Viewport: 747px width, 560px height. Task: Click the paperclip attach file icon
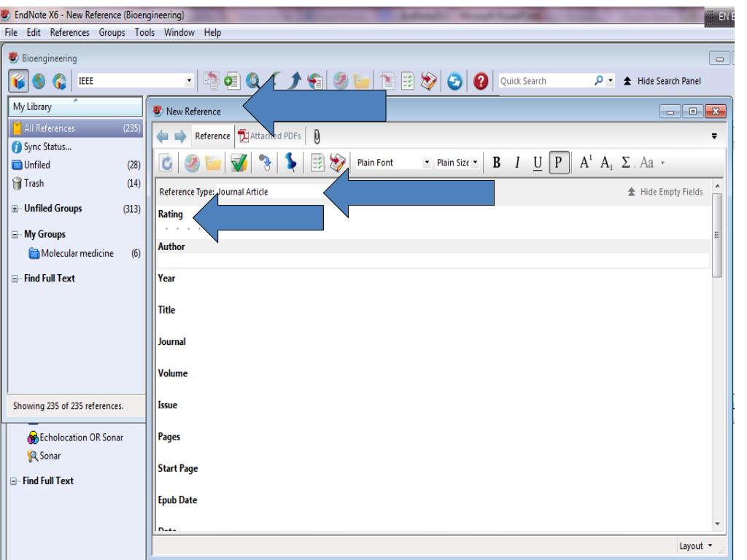[x=317, y=136]
